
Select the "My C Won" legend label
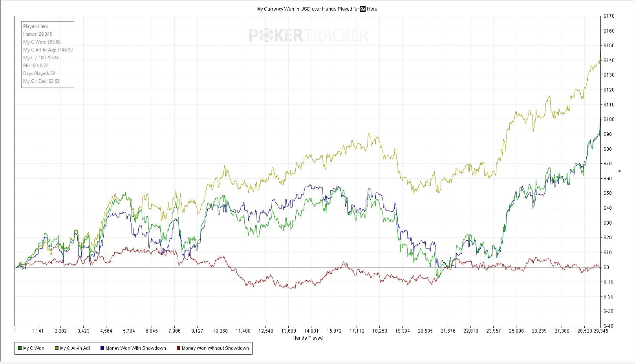34,348
